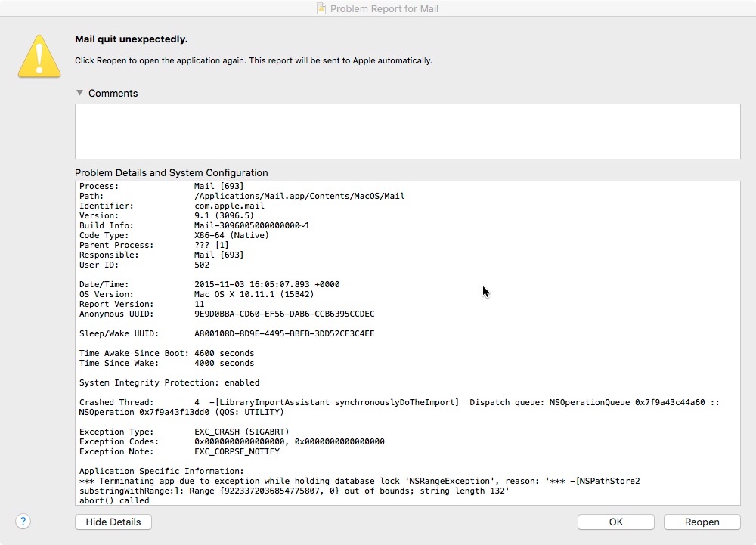Click OS version 'Mac OS X 10.11.1 (15B42)'
The image size is (756, 545).
[x=254, y=295]
